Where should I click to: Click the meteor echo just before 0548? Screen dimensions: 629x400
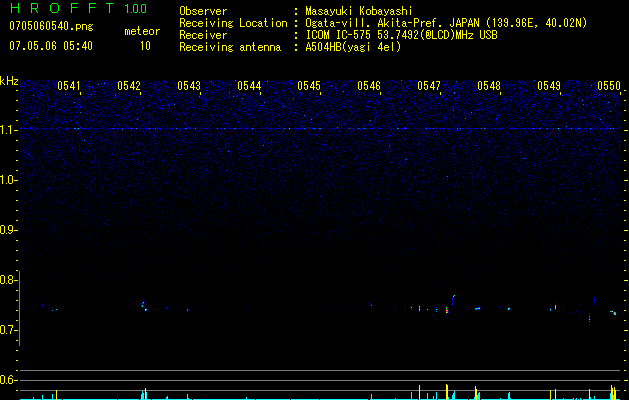pos(477,309)
